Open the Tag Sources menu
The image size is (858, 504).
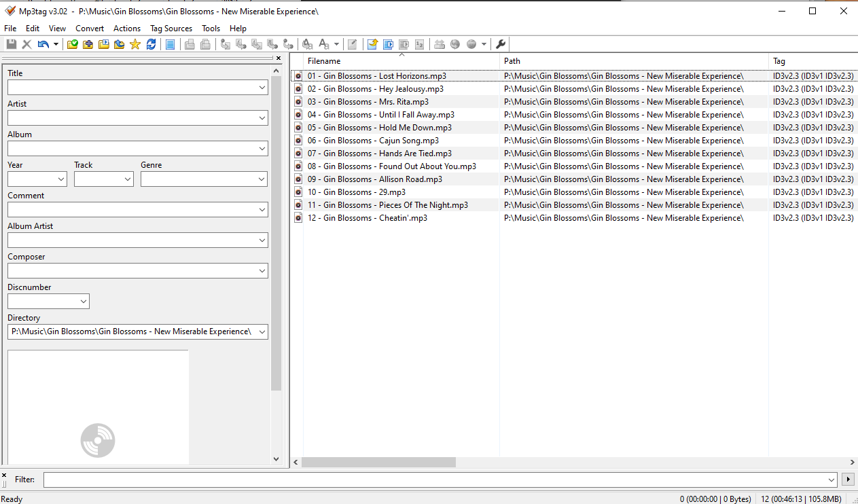click(x=171, y=29)
